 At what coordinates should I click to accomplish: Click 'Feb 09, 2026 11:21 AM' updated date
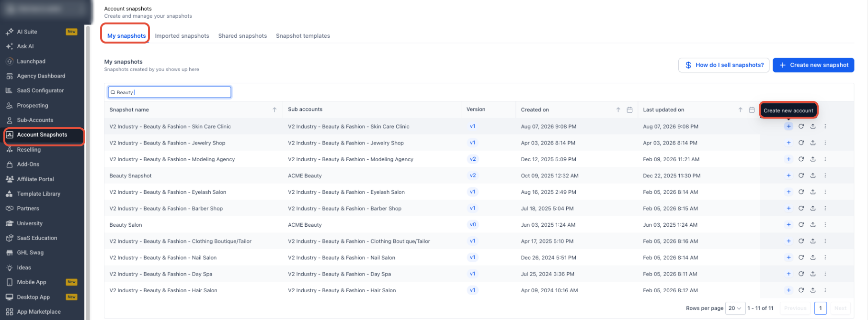click(671, 159)
